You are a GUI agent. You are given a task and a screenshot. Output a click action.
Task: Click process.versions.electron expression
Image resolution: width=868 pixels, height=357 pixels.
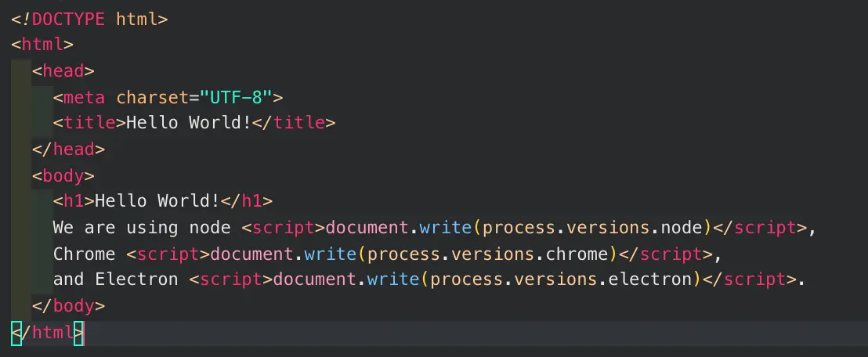562,279
